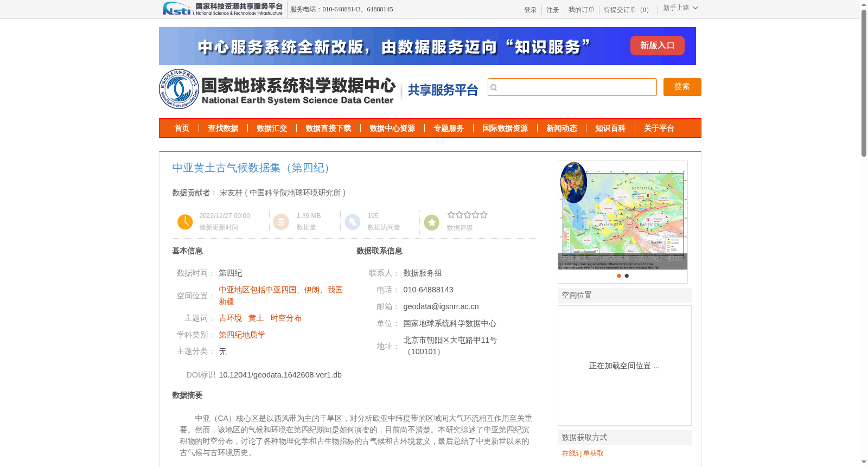This screenshot has width=868, height=467.
Task: Click the green star rating badge icon
Action: pyautogui.click(x=431, y=222)
